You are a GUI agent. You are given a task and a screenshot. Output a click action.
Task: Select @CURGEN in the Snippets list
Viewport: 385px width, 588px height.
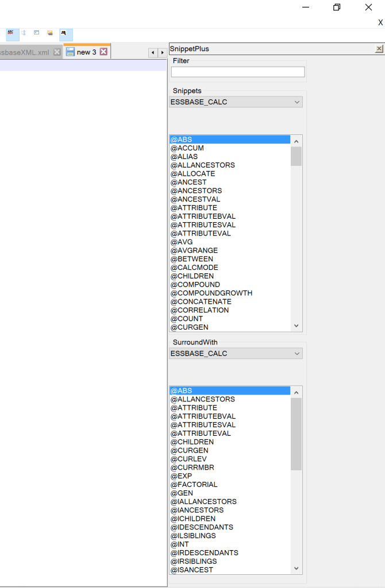[230, 327]
